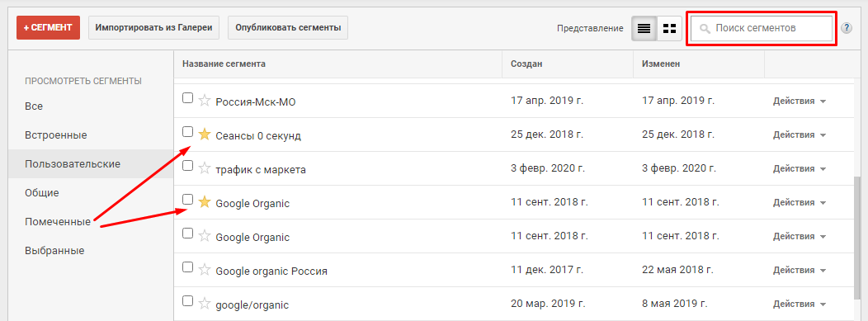The height and width of the screenshot is (321, 868).
Task: Select Помеченные category in sidebar
Action: [58, 222]
